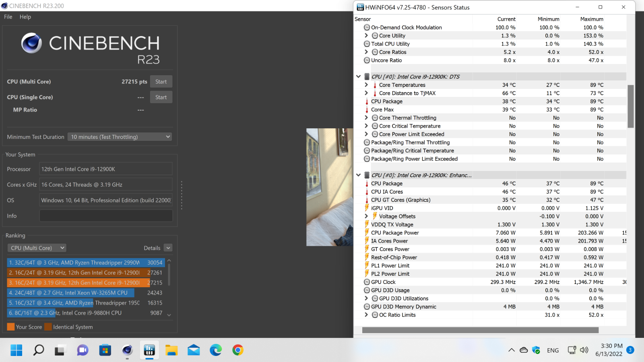Screen dimensions: 644x362
Task: Open the Help menu in Cinebench
Action: tap(25, 17)
